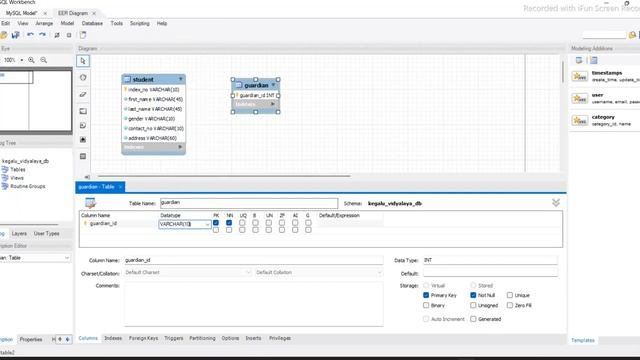The image size is (640, 360).
Task: Select the new text note tool
Action: tap(83, 125)
